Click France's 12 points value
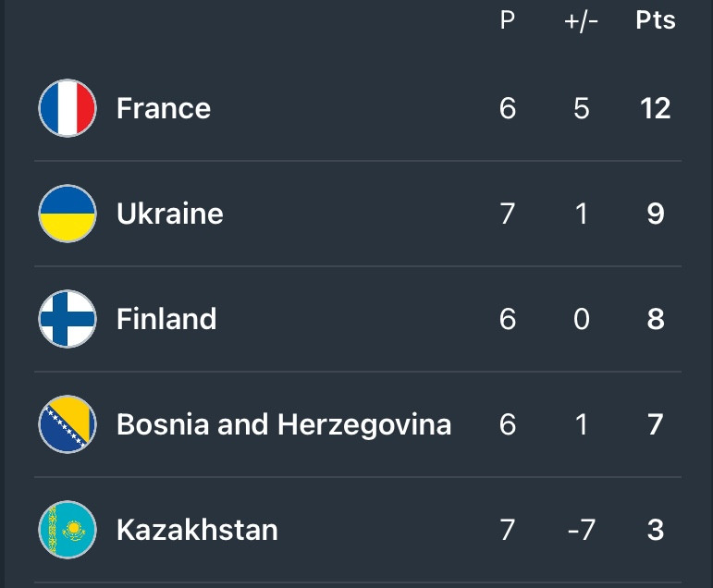Screen dimensions: 713x588 click(656, 108)
